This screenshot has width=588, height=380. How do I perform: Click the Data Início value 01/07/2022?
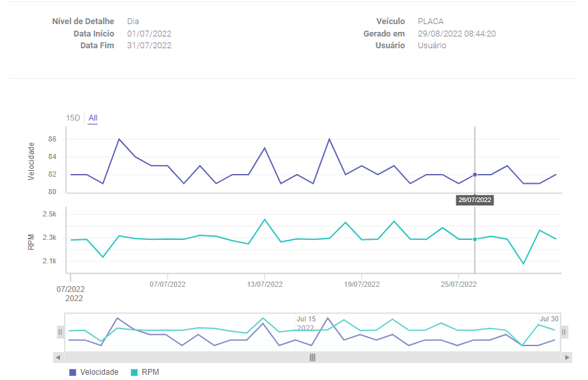pos(149,34)
